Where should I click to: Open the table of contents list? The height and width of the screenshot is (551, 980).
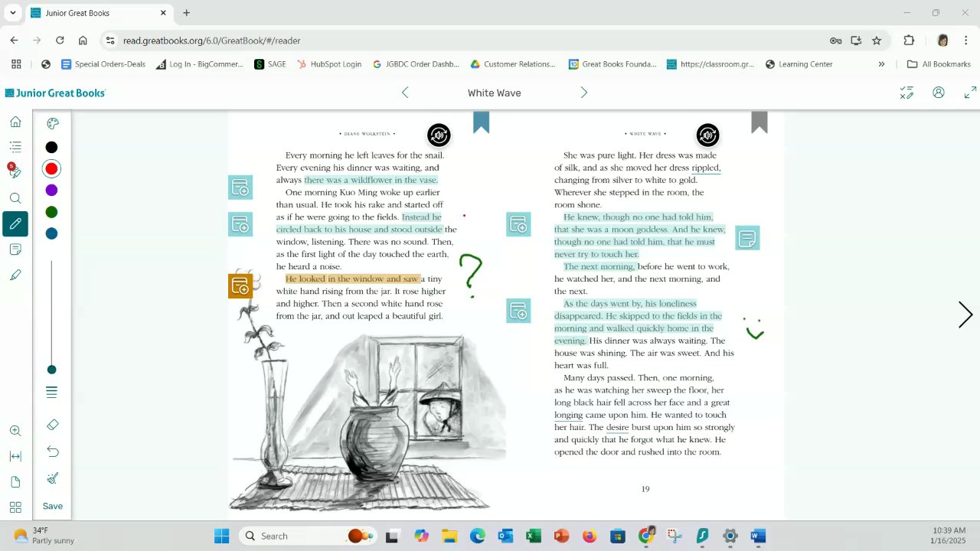tap(15, 147)
